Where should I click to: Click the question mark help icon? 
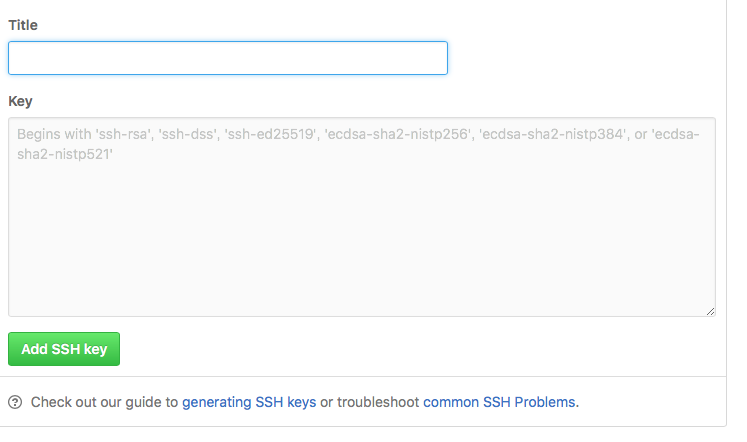15,403
